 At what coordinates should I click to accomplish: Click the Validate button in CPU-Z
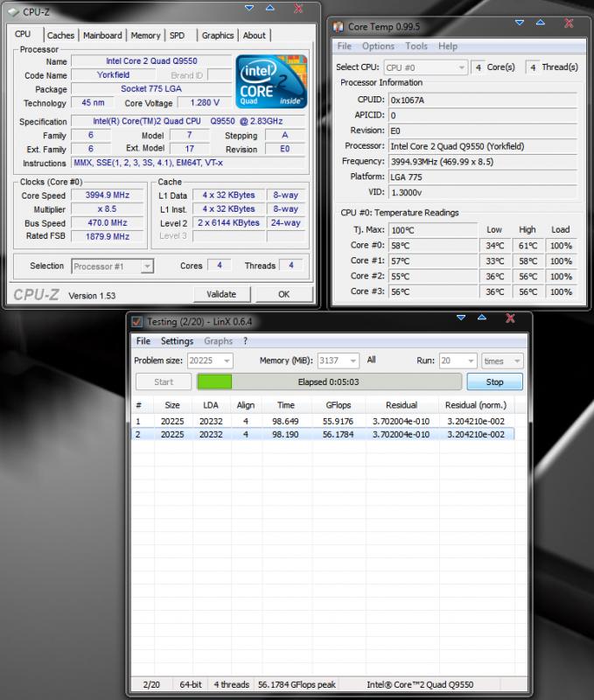(221, 294)
